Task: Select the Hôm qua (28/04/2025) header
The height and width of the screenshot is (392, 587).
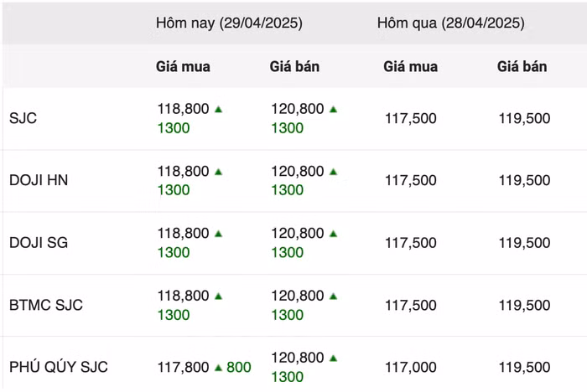Action: [450, 23]
